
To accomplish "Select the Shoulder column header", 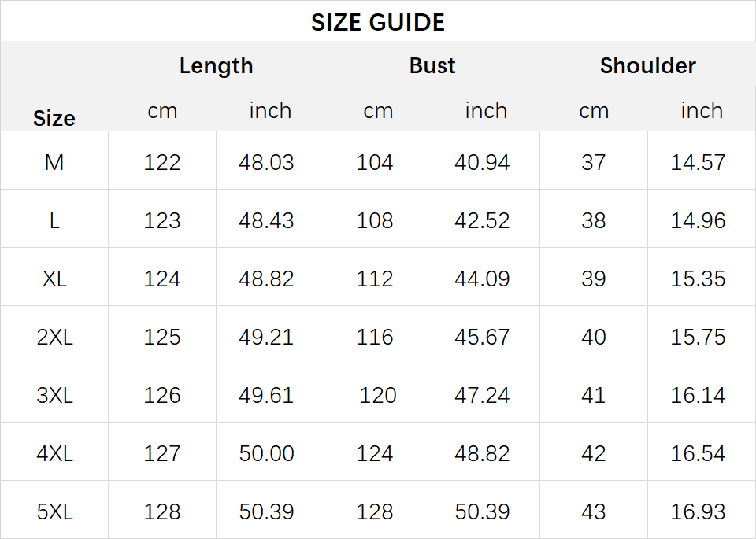I will (x=647, y=65).
